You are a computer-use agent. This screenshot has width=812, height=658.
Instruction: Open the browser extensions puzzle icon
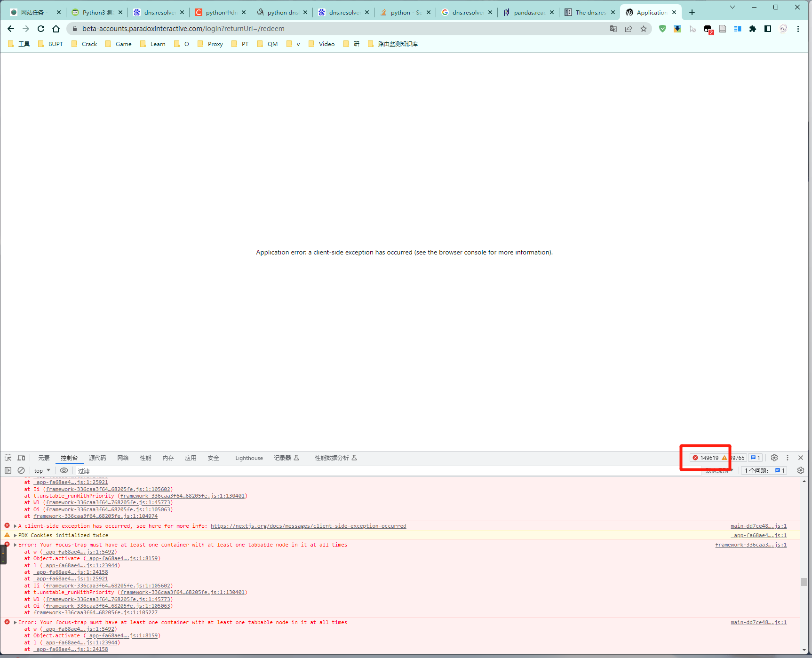[752, 29]
